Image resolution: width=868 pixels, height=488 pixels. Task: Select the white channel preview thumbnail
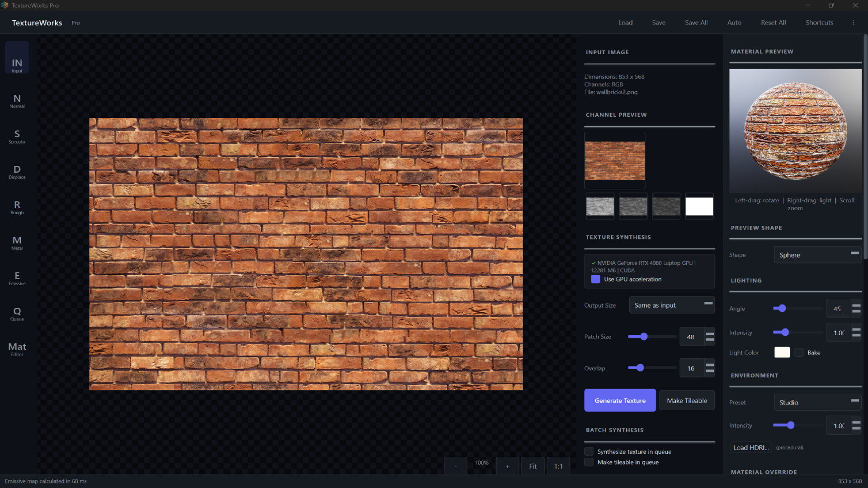[698, 206]
